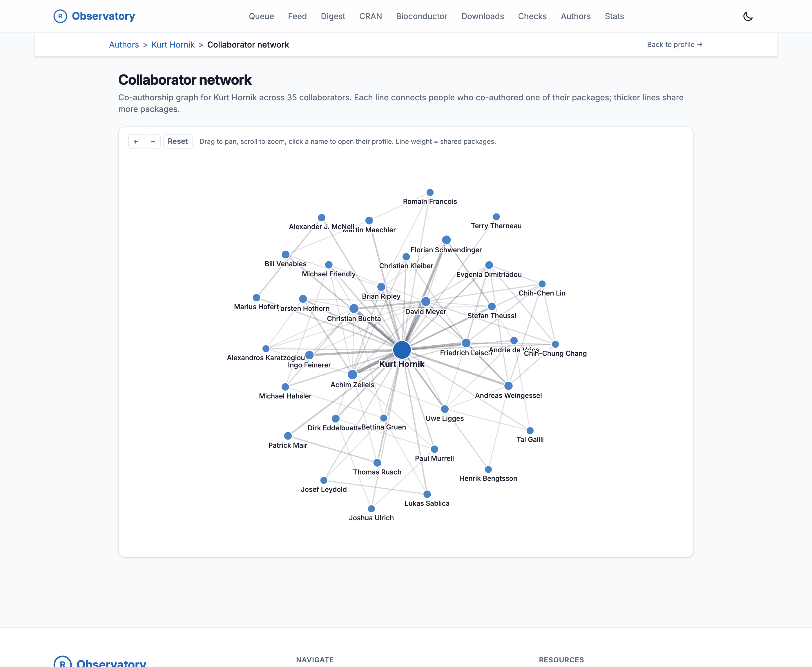Open the Checks page
Screen dimensions: 812x667
(x=532, y=16)
